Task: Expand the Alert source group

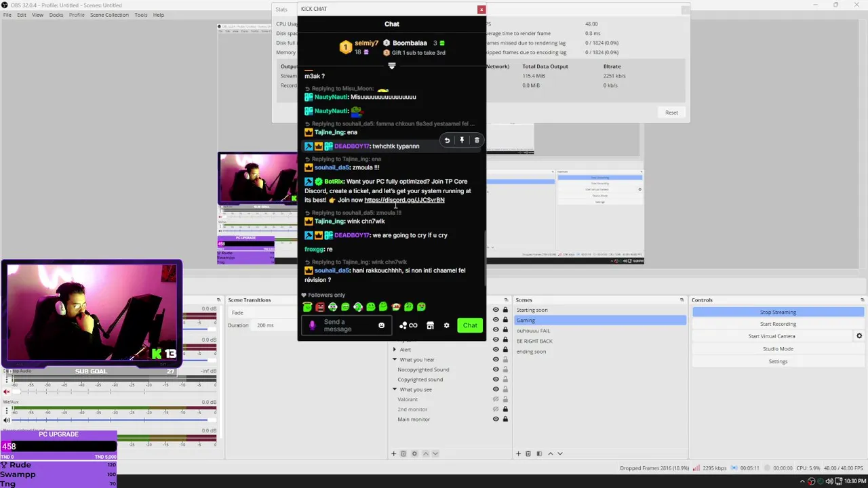Action: tap(395, 350)
